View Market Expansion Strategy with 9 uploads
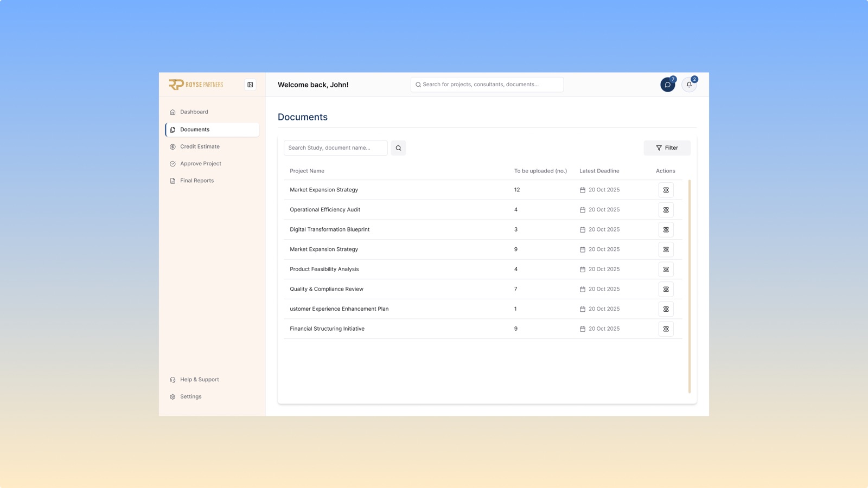Viewport: 868px width, 488px height. [x=666, y=249]
